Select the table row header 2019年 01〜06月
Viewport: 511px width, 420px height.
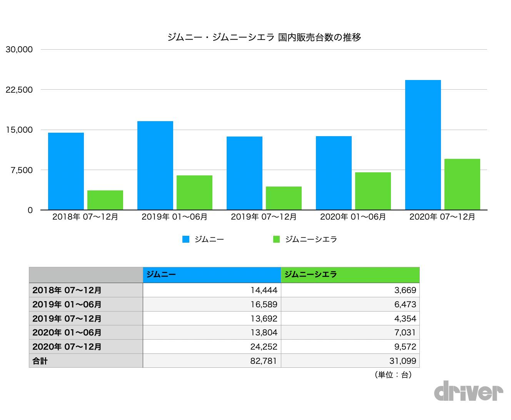(x=86, y=304)
